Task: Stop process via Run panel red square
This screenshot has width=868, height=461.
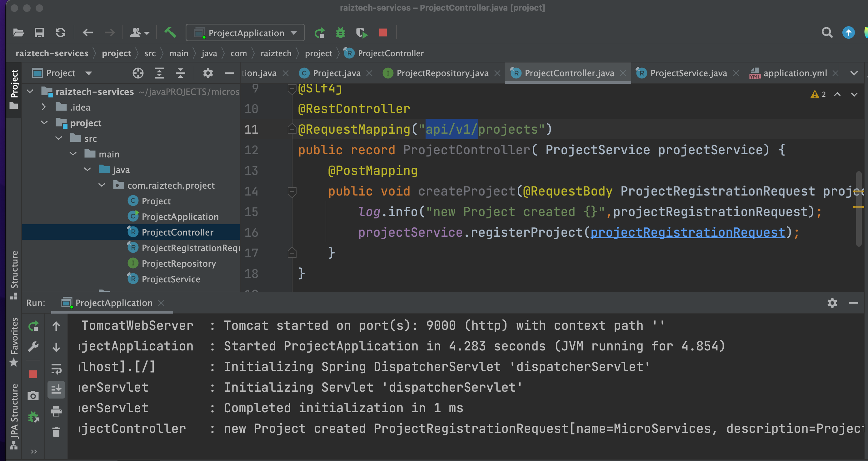Action: click(33, 374)
